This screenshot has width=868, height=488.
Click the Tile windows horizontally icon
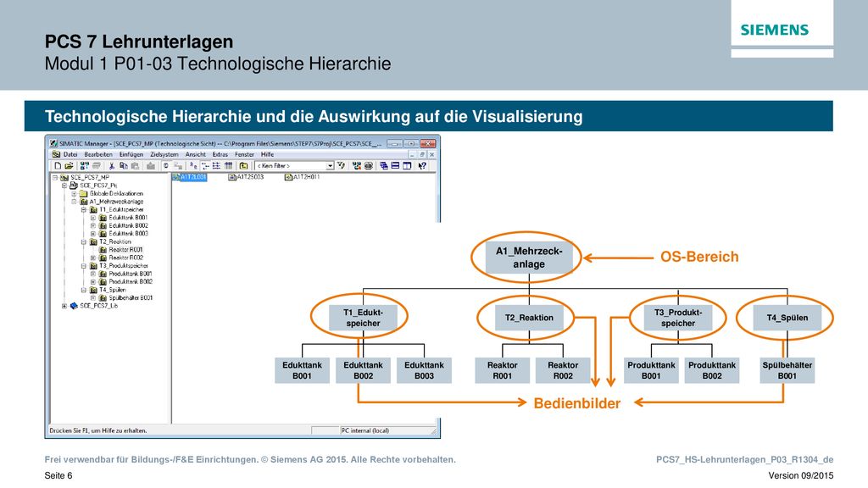tap(395, 165)
